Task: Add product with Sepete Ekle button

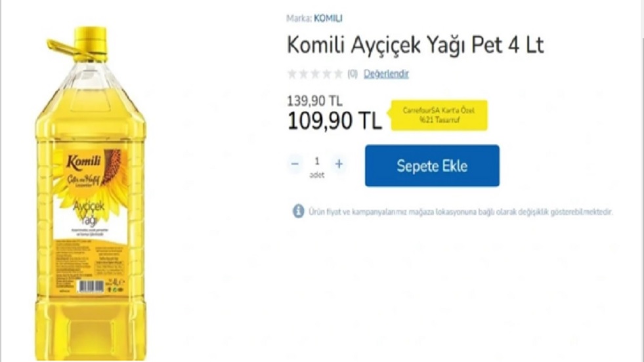Action: [x=432, y=165]
